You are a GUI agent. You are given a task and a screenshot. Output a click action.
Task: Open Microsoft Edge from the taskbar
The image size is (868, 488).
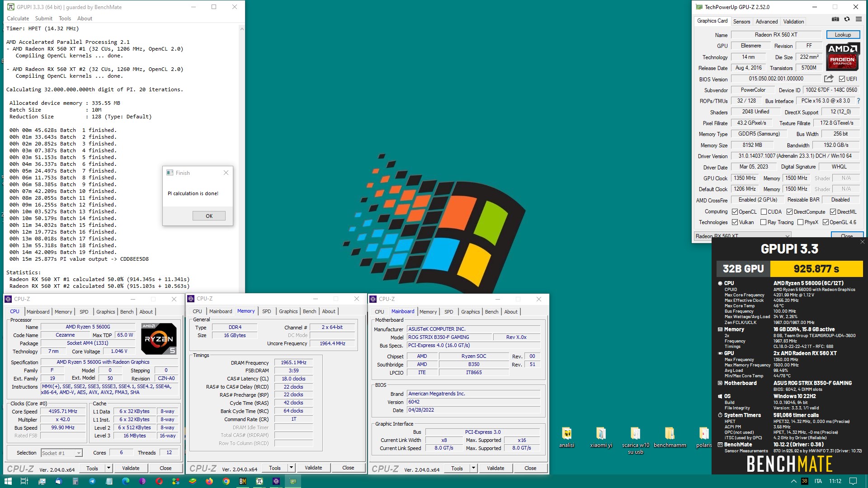click(126, 481)
